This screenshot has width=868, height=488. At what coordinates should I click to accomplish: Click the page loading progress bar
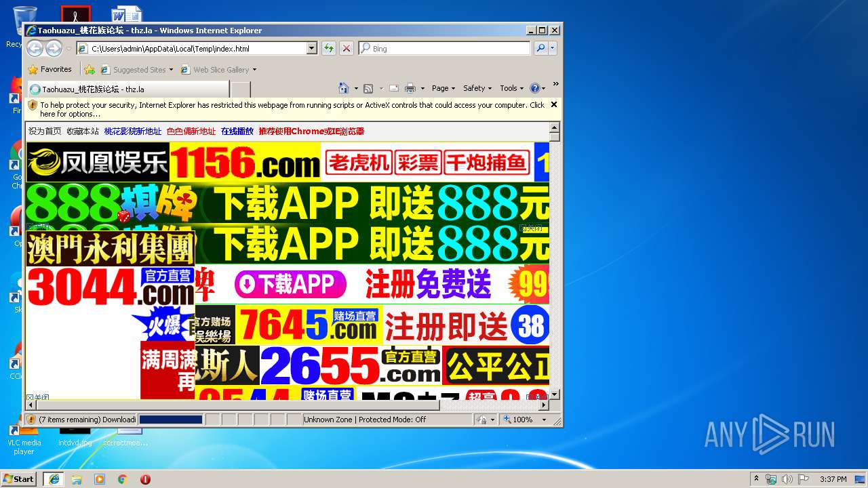tap(171, 420)
